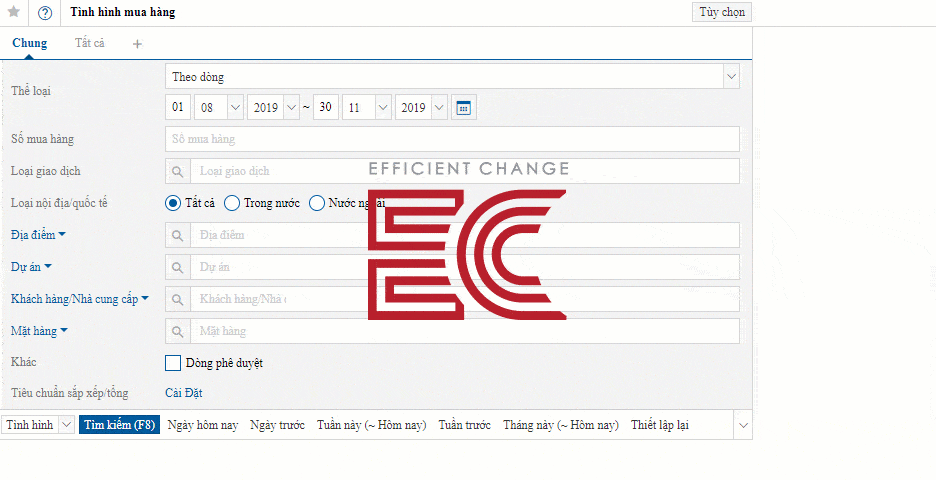Focus the Khách hàng/Nhà cung cấp input
The height and width of the screenshot is (480, 936).
point(465,299)
